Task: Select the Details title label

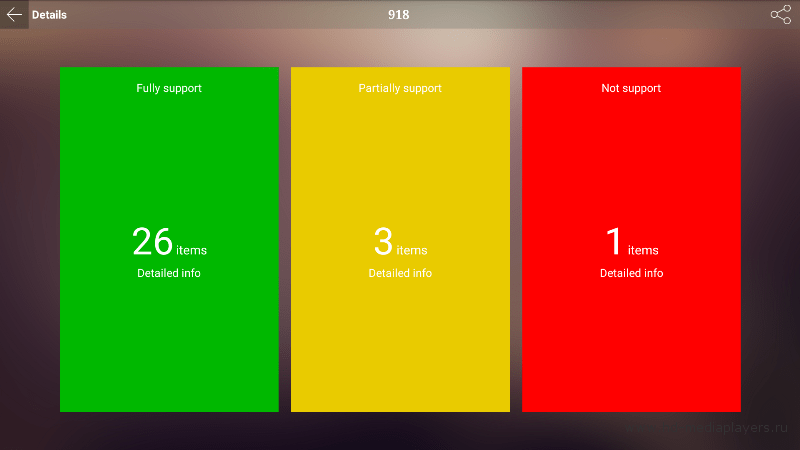Action: point(49,15)
